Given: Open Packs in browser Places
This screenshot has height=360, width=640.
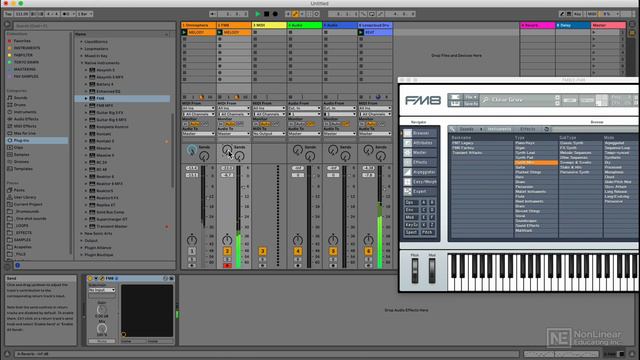Looking at the screenshot, I should pyautogui.click(x=19, y=190).
